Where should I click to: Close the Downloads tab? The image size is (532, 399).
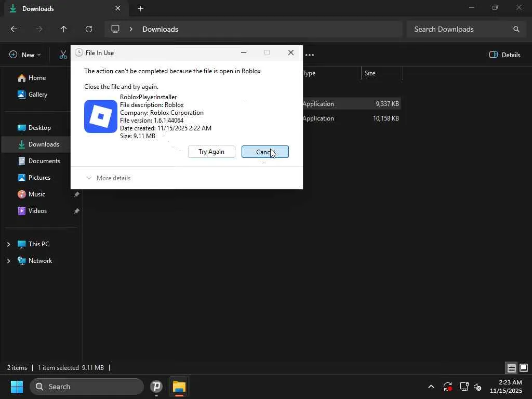(x=118, y=8)
